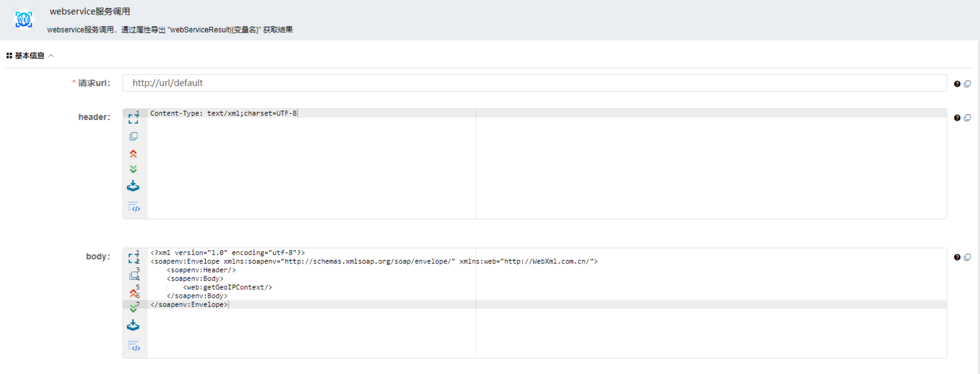The width and height of the screenshot is (980, 374).
Task: Open help for the 请求url field
Action: pos(957,84)
